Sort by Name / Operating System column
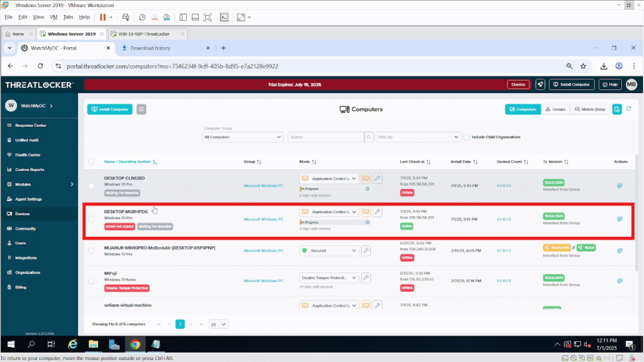Screen dimensions: 644x362 point(130,162)
